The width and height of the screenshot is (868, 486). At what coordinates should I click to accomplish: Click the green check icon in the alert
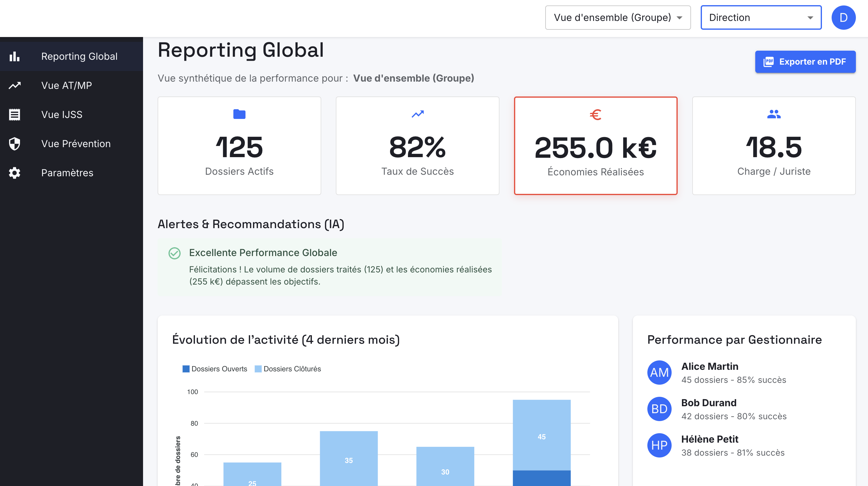pyautogui.click(x=175, y=253)
